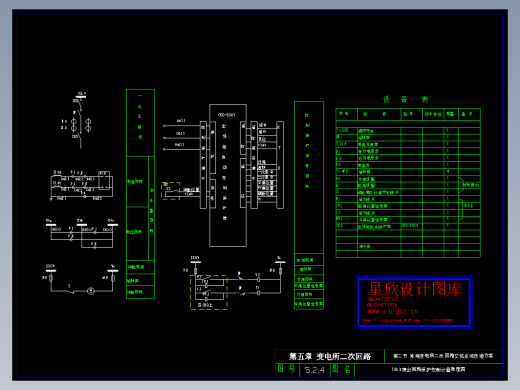Click the large yellow dashed box around switch contacts

click(x=209, y=292)
